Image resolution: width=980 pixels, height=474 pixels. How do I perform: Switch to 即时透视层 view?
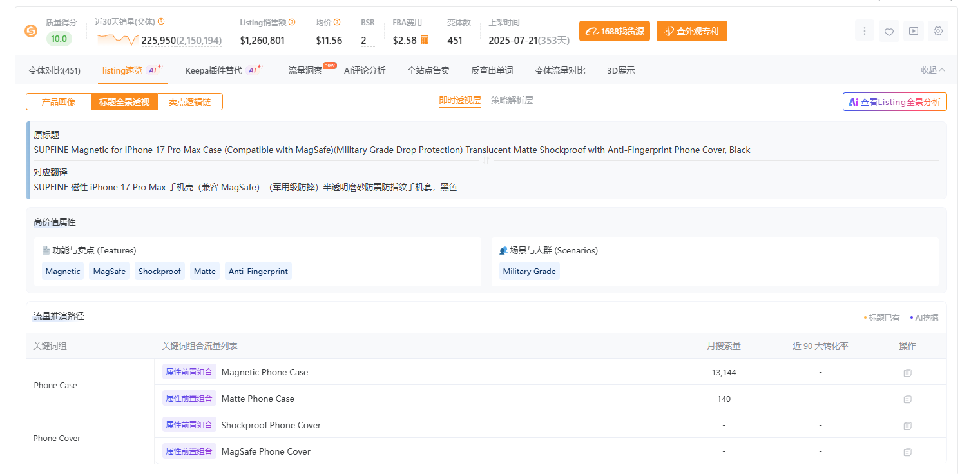460,101
